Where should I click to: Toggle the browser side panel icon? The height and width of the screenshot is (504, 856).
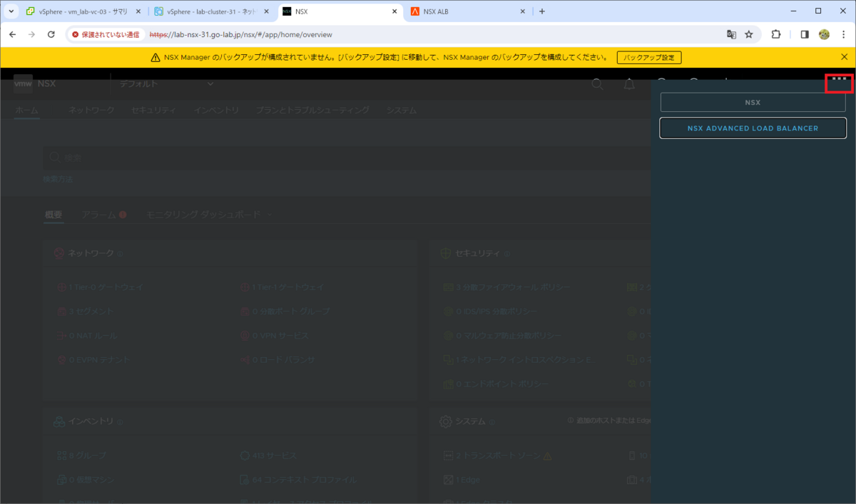(805, 34)
